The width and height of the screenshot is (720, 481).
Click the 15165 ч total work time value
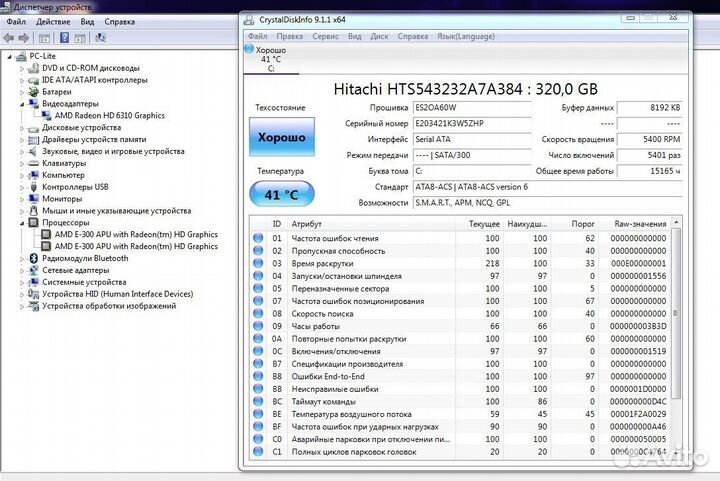point(649,171)
